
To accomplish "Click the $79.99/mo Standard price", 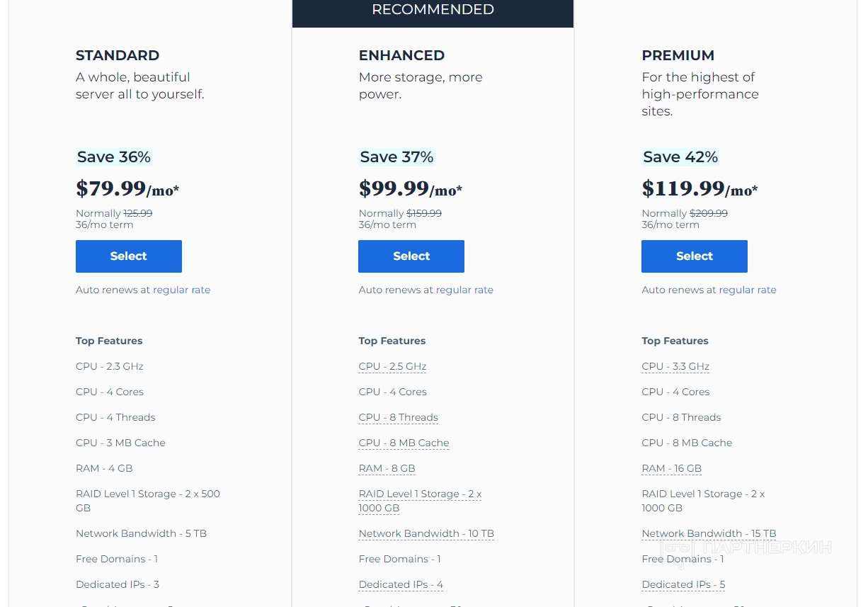I will [x=127, y=189].
